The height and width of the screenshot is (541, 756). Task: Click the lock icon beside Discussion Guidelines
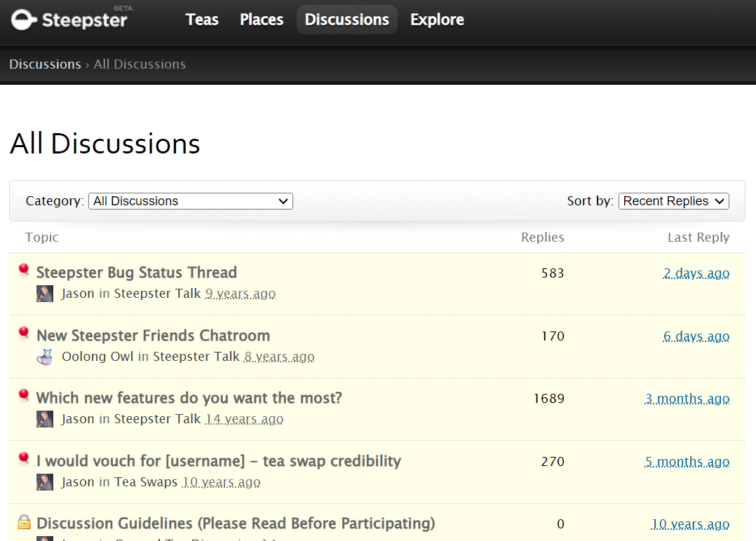coord(24,522)
